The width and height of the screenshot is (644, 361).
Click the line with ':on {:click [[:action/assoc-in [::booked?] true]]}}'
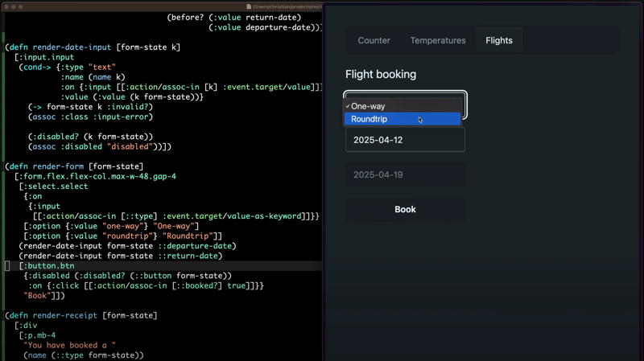pyautogui.click(x=146, y=285)
